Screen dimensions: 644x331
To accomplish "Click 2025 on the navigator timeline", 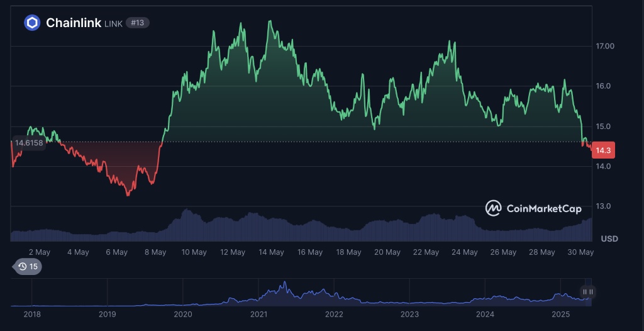I will [560, 314].
